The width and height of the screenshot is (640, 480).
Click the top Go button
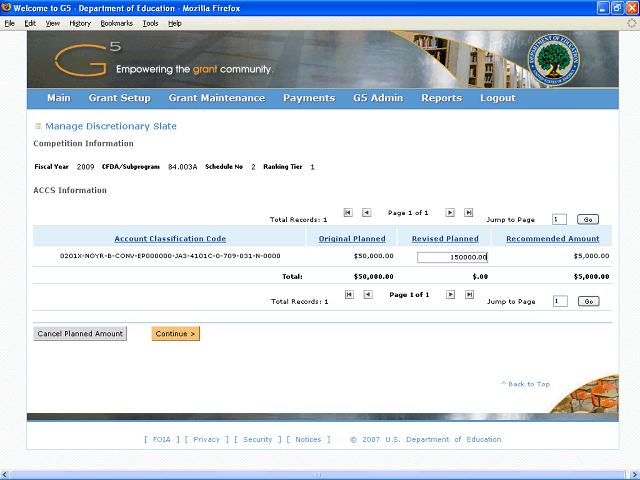point(588,219)
